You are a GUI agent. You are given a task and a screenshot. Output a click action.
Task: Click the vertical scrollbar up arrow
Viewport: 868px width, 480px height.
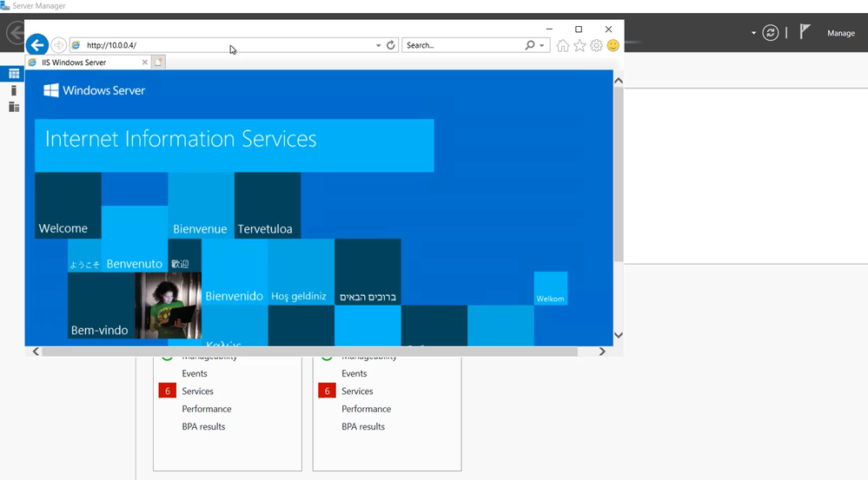click(619, 81)
